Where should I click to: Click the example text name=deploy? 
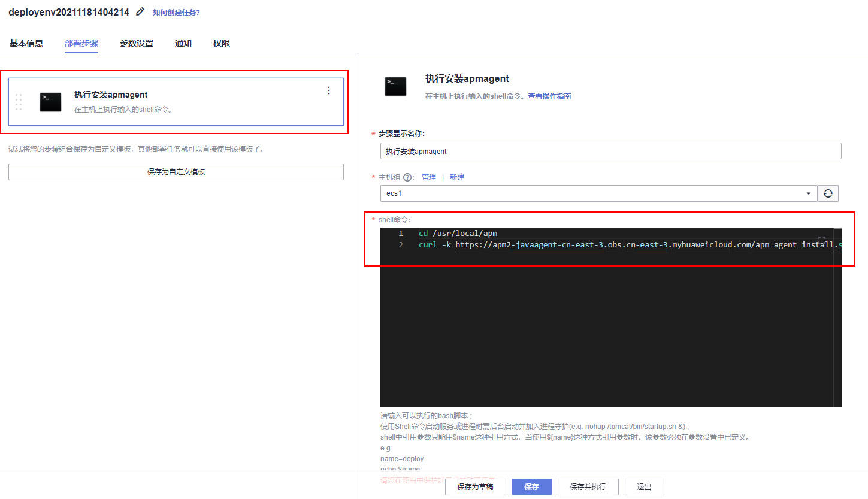click(x=402, y=459)
